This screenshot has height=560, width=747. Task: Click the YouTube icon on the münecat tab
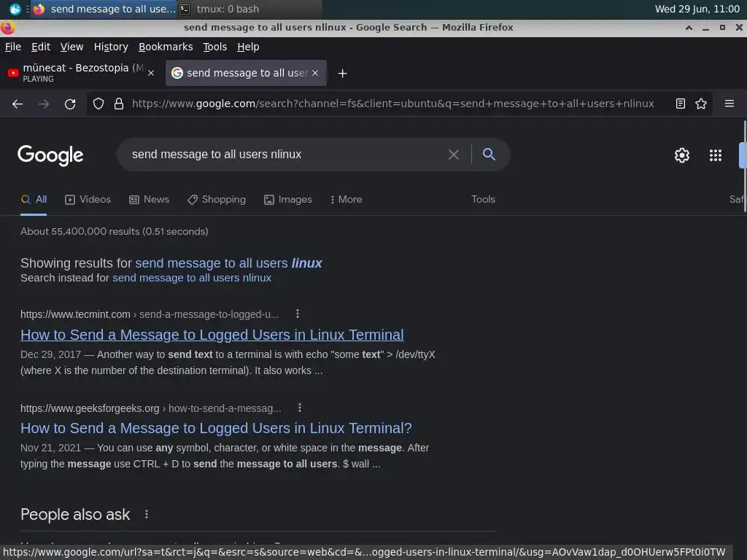(13, 74)
